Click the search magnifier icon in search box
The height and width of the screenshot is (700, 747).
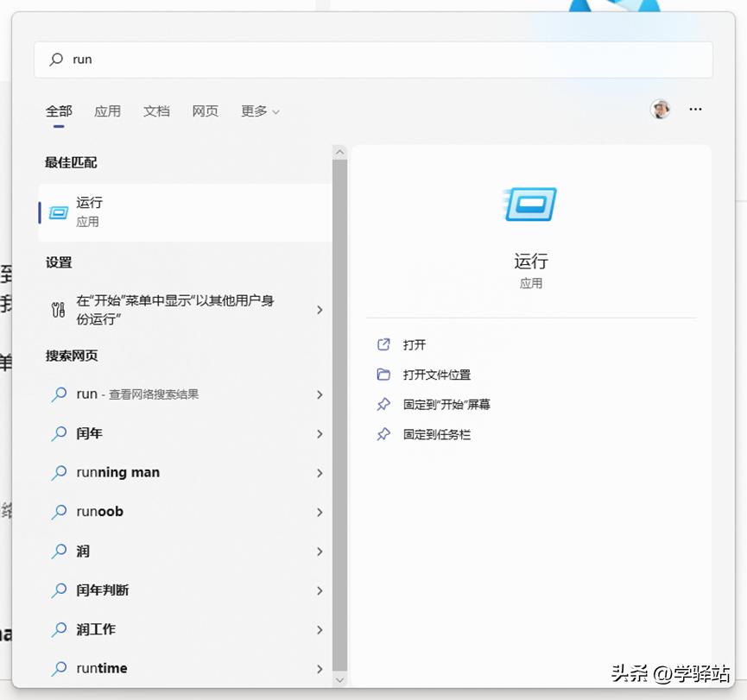[54, 59]
